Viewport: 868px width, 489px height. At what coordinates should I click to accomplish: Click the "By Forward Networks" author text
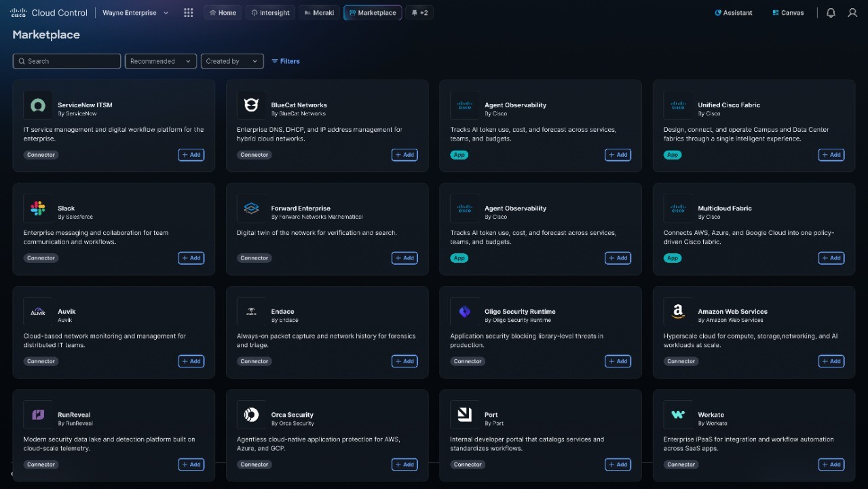317,217
